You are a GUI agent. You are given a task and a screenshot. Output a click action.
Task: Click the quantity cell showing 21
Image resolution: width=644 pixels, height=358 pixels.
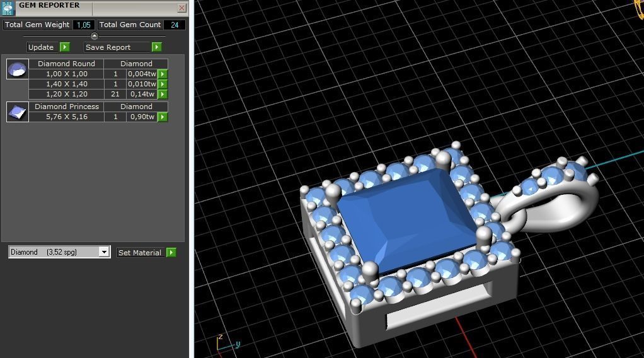click(115, 94)
